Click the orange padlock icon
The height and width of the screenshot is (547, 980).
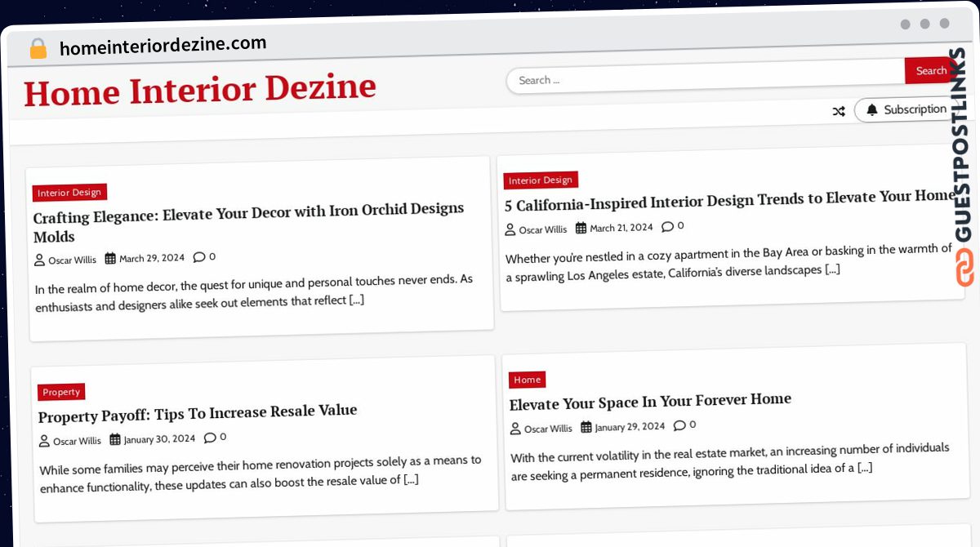click(x=38, y=49)
